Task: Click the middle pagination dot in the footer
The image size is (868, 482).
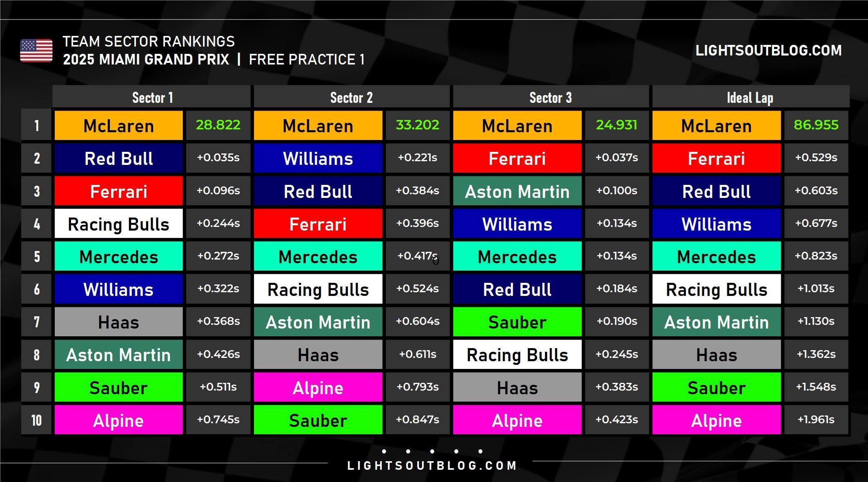Action: [432, 451]
